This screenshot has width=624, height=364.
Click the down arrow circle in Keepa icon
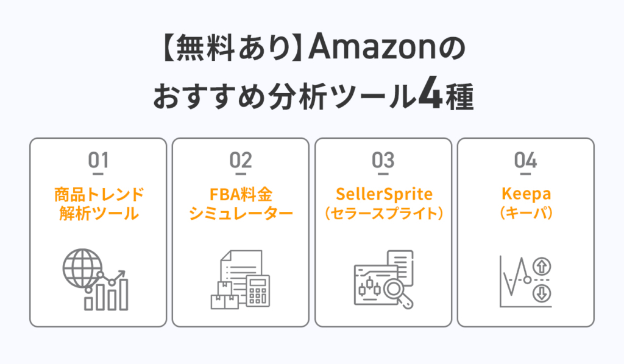(x=542, y=293)
